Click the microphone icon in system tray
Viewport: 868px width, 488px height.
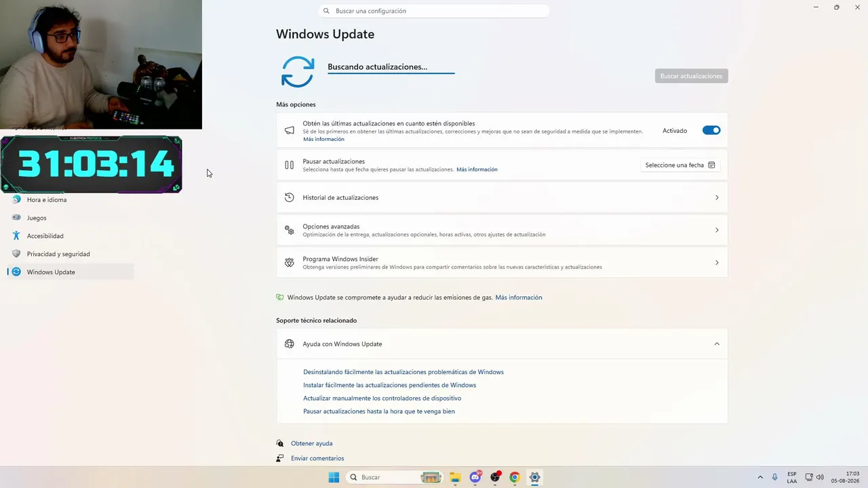click(774, 477)
